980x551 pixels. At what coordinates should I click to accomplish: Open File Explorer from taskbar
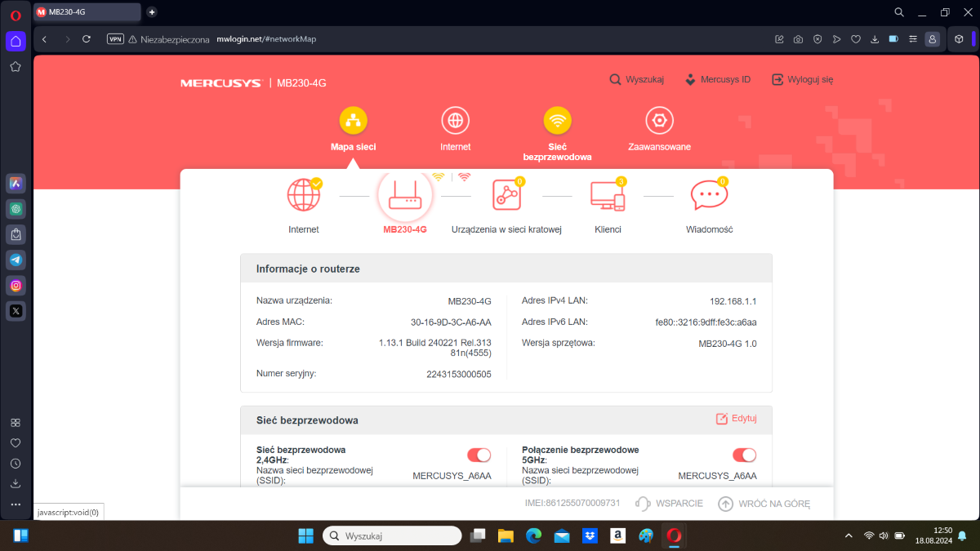[506, 535]
